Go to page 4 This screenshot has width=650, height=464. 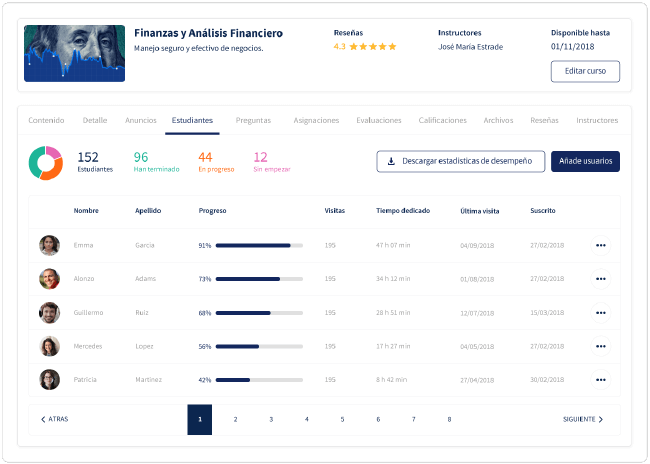tap(307, 419)
